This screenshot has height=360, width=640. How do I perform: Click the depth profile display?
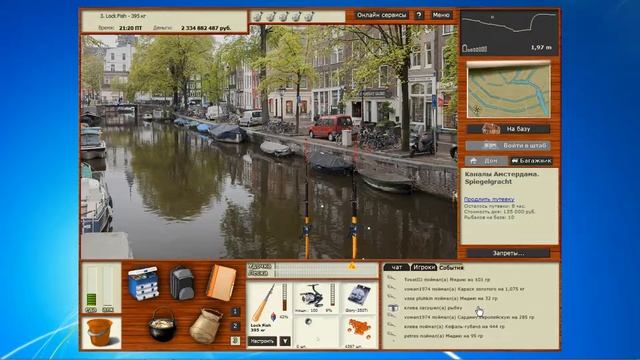pyautogui.click(x=509, y=33)
